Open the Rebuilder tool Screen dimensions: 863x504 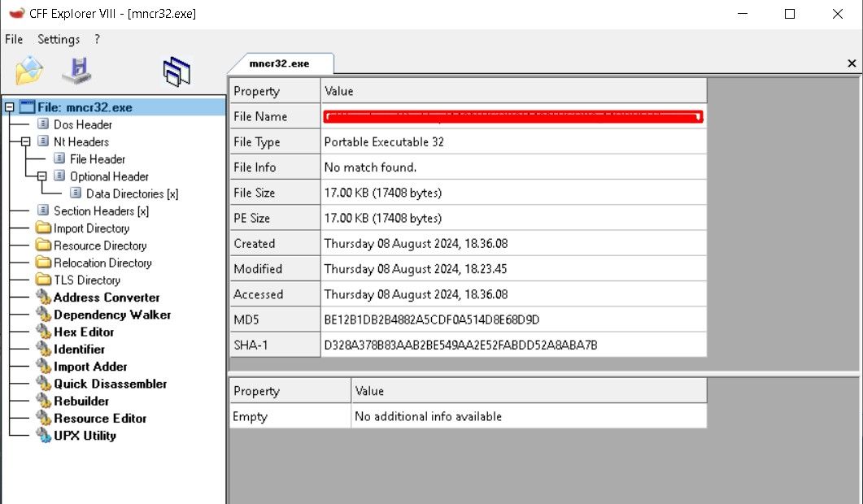pyautogui.click(x=81, y=401)
